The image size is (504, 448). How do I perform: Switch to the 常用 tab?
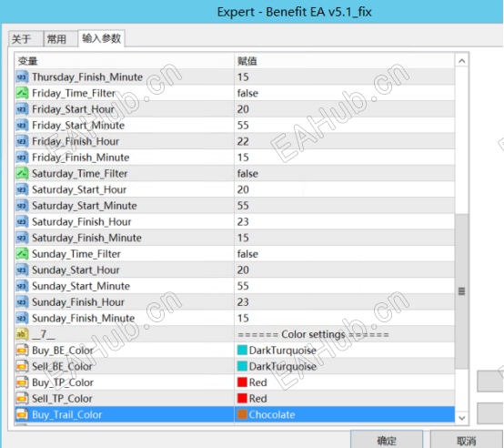[60, 39]
